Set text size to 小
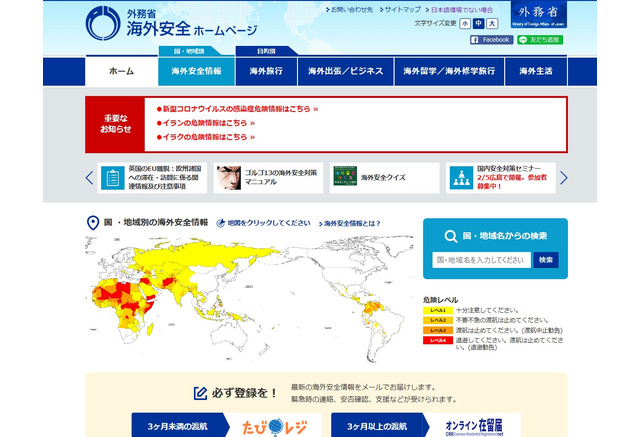Viewport: 640px width, 437px height. point(463,23)
